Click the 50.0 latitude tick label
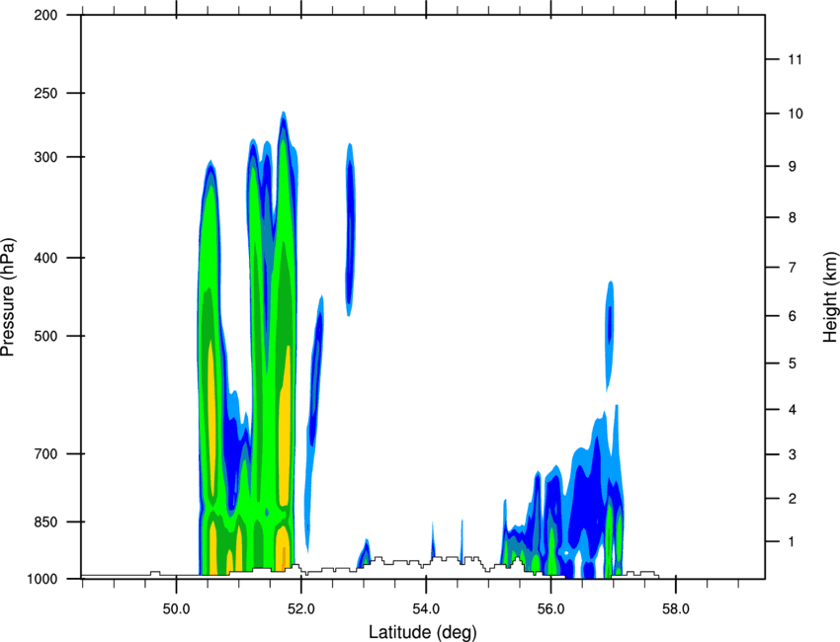This screenshot has height=642, width=840. tap(176, 609)
